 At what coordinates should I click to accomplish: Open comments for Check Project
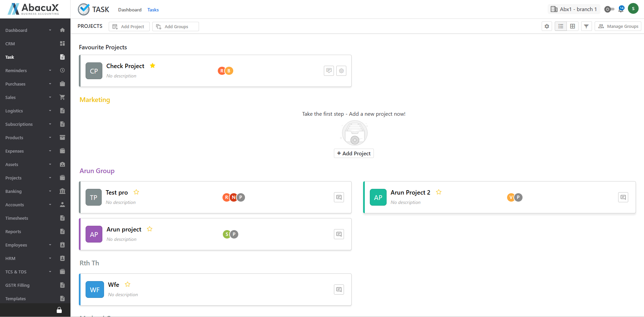click(x=329, y=71)
